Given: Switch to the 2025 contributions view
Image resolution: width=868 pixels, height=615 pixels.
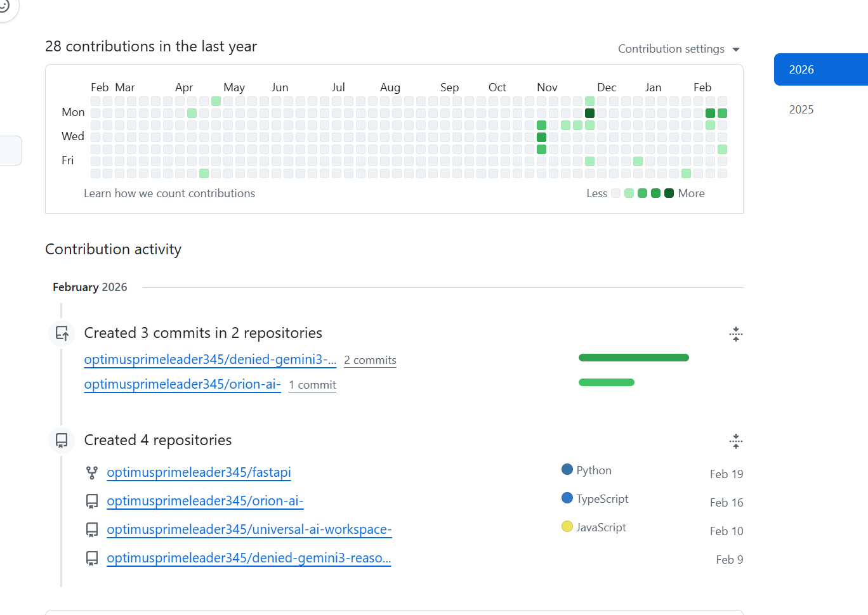Looking at the screenshot, I should coord(801,109).
